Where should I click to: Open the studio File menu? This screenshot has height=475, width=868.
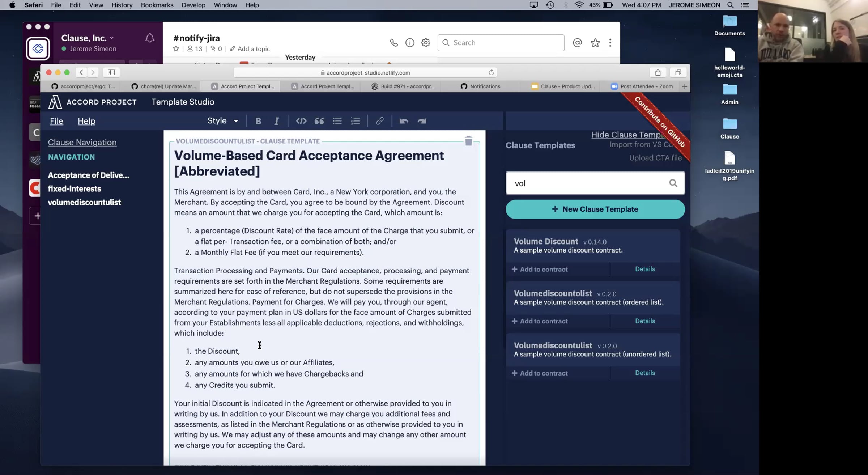tap(56, 121)
